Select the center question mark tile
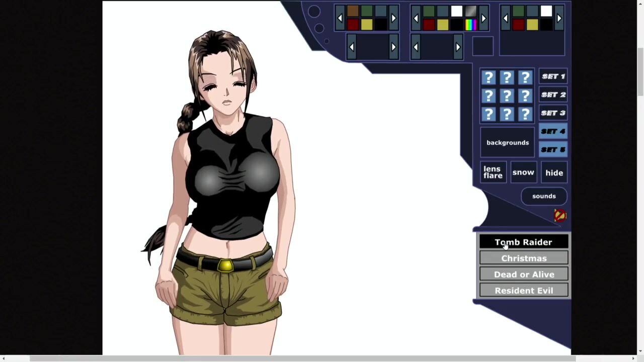644x362 pixels. point(507,96)
